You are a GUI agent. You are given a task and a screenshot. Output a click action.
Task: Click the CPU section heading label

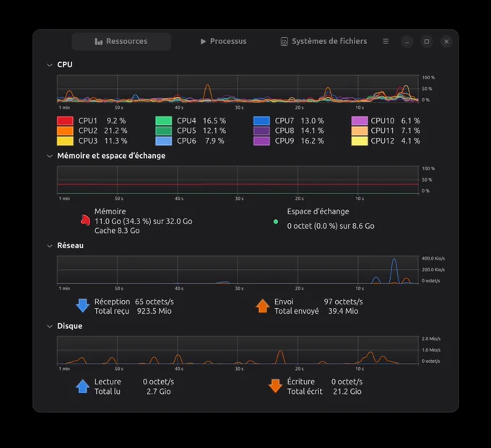[x=65, y=64]
